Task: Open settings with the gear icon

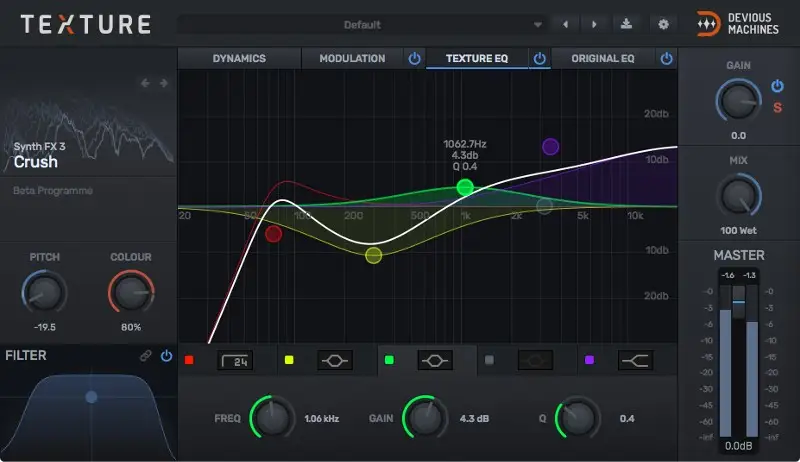Action: (x=662, y=24)
